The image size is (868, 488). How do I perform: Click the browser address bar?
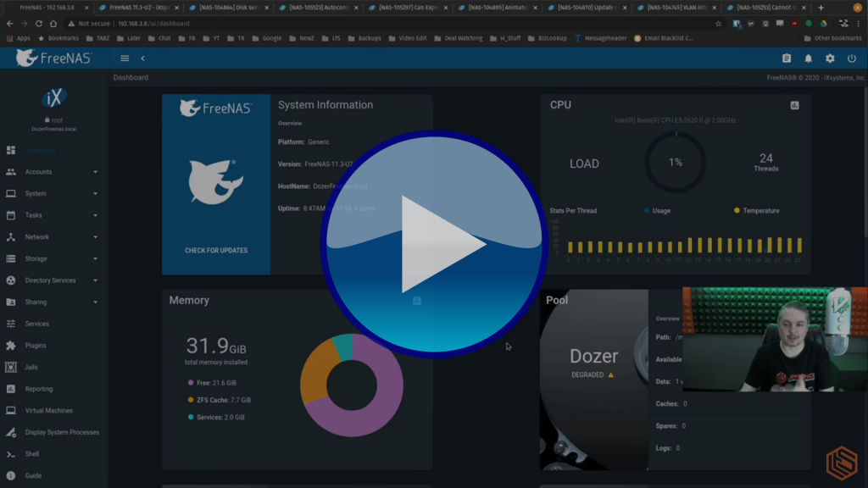pos(393,24)
